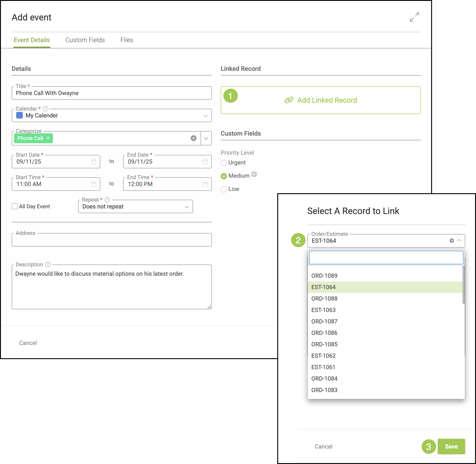Click the blue My Calender color swatch

[x=20, y=115]
